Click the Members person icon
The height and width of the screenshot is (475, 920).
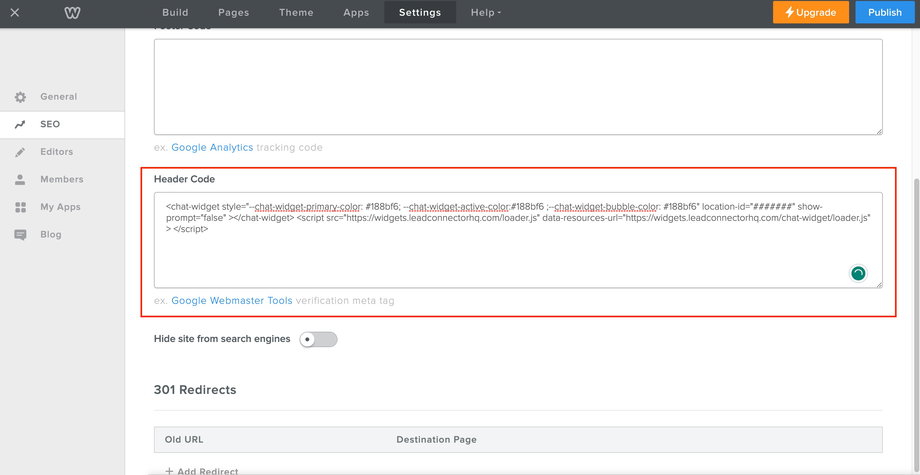[20, 180]
